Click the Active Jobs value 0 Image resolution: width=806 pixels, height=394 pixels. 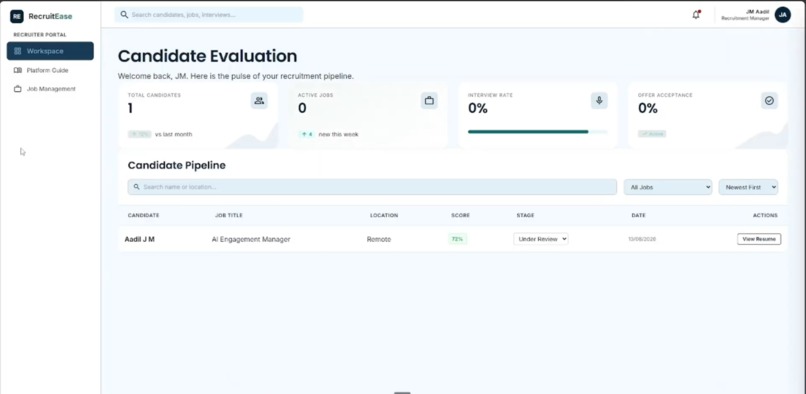[x=302, y=109]
